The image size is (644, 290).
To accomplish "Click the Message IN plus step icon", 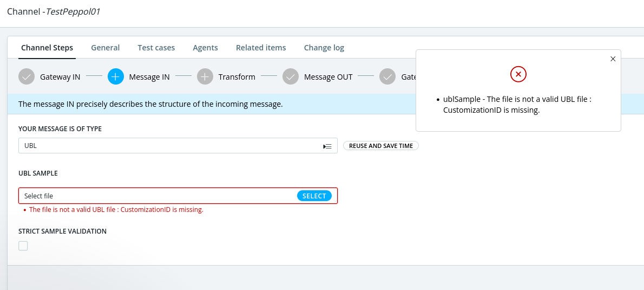I will click(116, 77).
